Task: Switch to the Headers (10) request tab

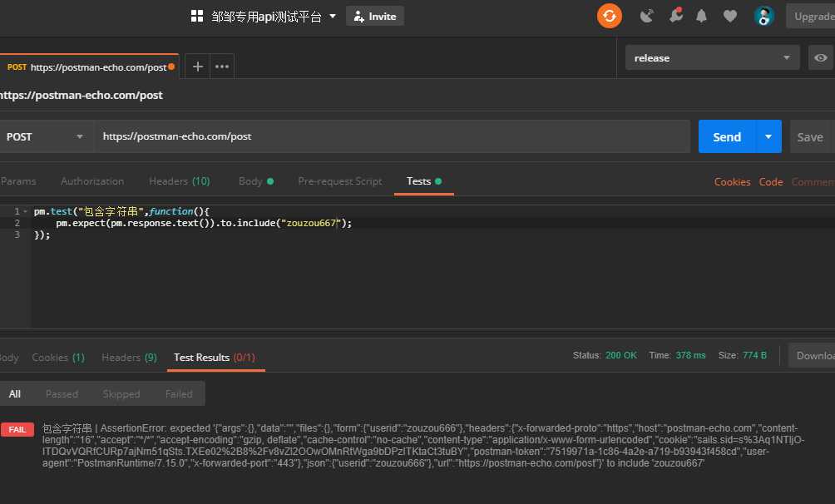Action: [180, 181]
